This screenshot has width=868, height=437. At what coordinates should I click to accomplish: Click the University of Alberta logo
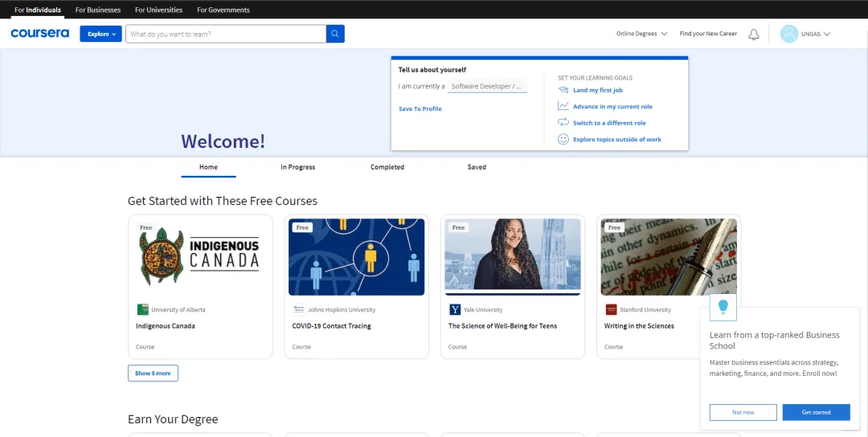pyautogui.click(x=143, y=310)
